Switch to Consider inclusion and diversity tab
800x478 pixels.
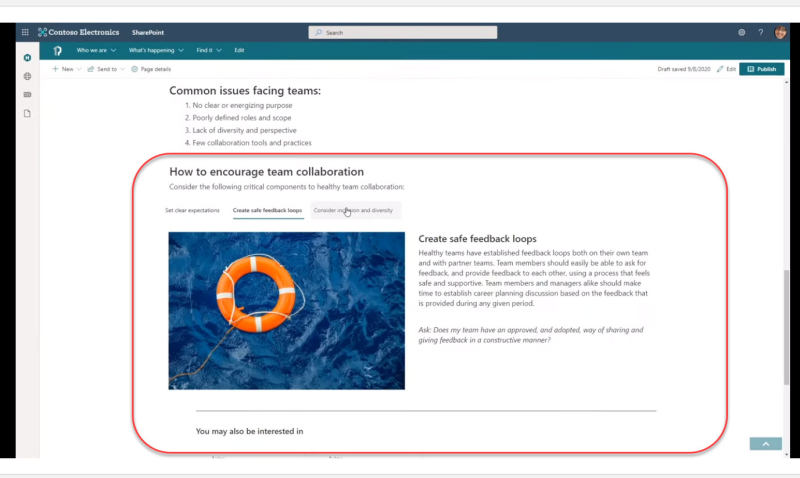click(x=354, y=210)
